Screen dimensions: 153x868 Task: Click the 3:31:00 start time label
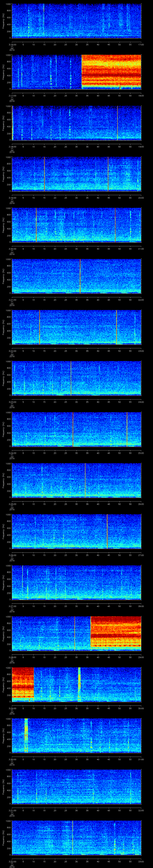pos(12,810)
